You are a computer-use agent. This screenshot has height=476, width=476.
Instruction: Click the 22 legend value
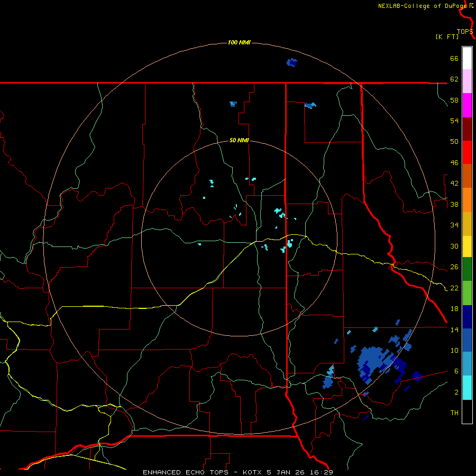click(454, 288)
